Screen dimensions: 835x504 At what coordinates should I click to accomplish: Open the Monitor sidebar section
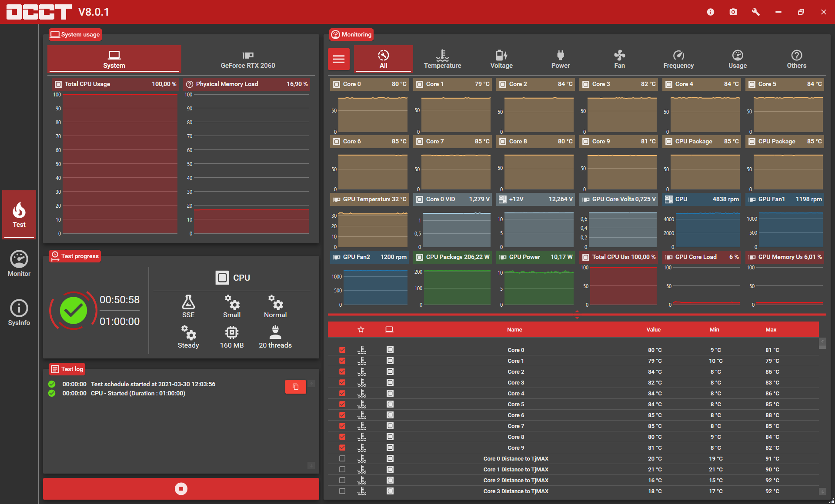point(19,263)
